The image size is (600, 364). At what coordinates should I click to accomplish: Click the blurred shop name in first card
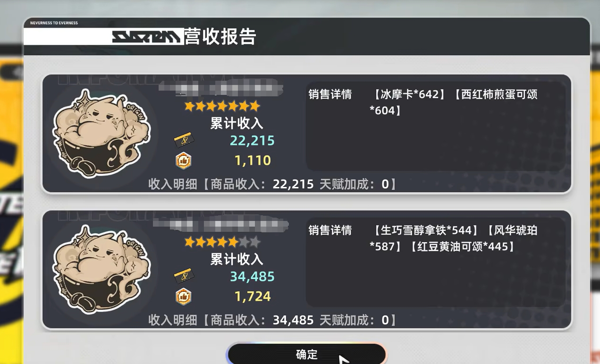[x=220, y=88]
